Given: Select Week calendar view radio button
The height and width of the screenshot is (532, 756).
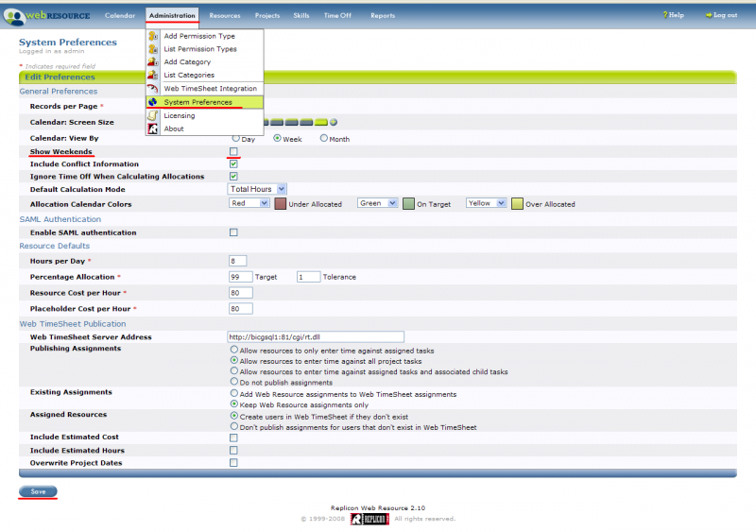Looking at the screenshot, I should 277,138.
